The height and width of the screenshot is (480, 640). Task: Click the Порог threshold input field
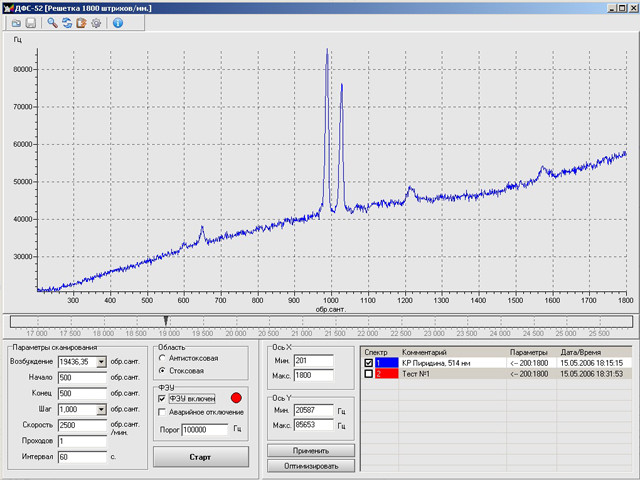[x=204, y=429]
